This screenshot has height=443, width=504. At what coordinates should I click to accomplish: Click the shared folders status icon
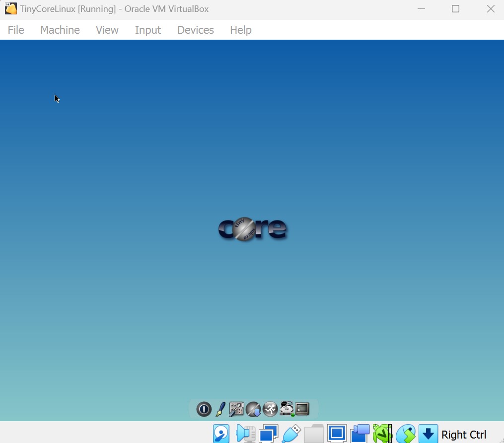pyautogui.click(x=314, y=434)
